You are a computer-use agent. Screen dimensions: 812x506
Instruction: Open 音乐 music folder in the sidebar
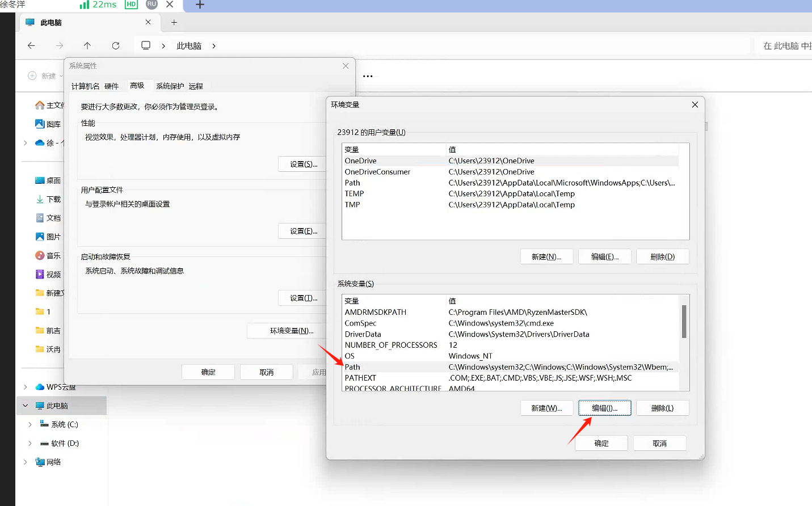pos(48,255)
